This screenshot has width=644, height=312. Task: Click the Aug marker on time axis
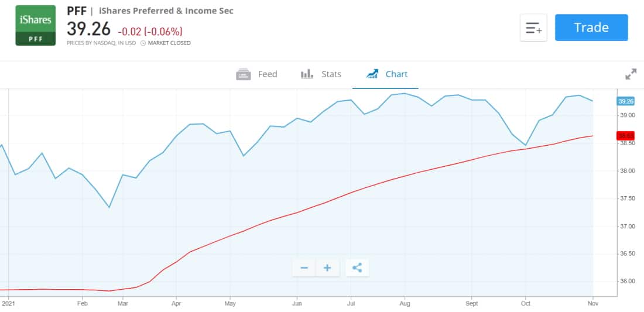(405, 304)
